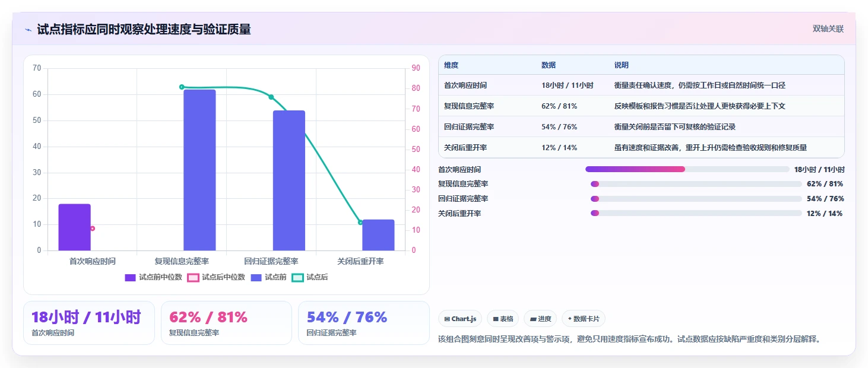Click the 首次响应时间 progress bar

(688, 169)
